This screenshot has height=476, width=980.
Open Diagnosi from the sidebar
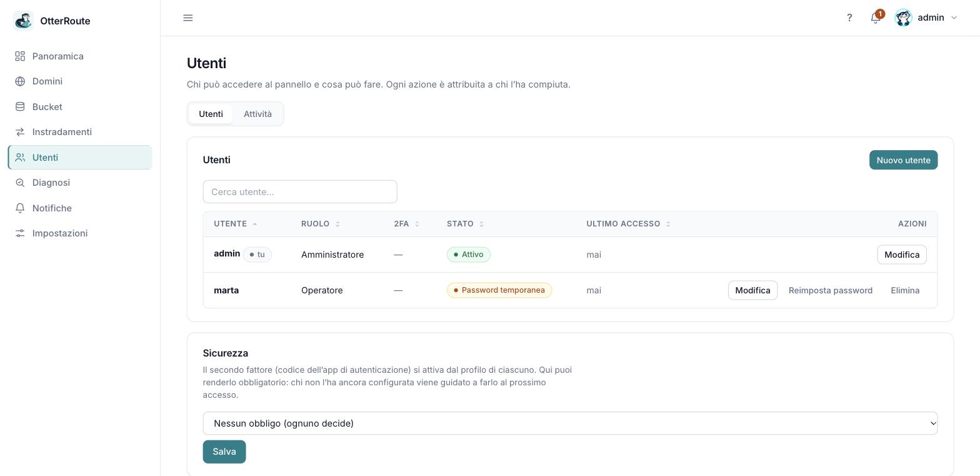point(80,183)
